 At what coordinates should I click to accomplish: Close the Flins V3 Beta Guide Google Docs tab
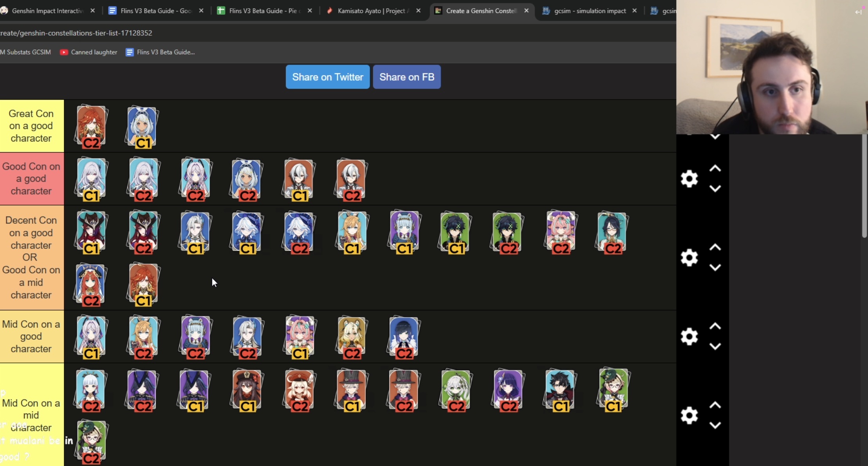201,11
